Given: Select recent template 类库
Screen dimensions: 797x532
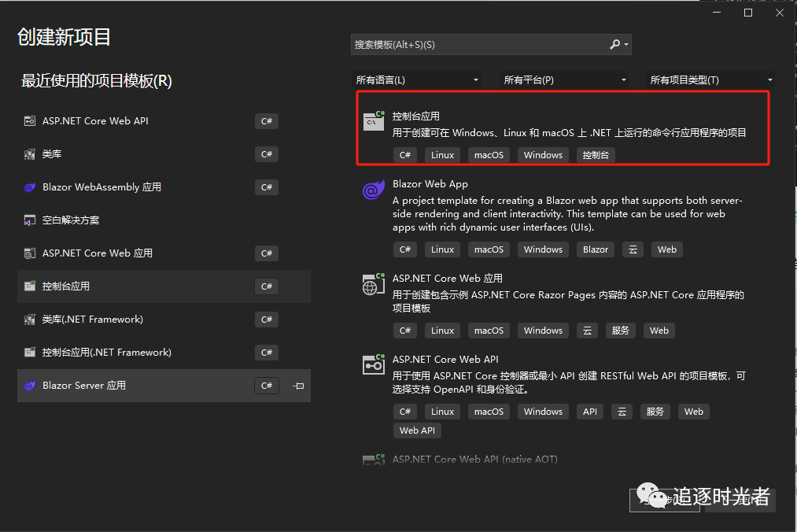Looking at the screenshot, I should click(x=164, y=154).
